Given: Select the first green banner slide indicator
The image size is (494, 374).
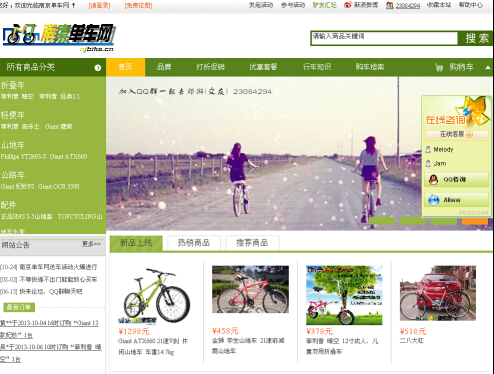Looking at the screenshot, I should [x=382, y=221].
